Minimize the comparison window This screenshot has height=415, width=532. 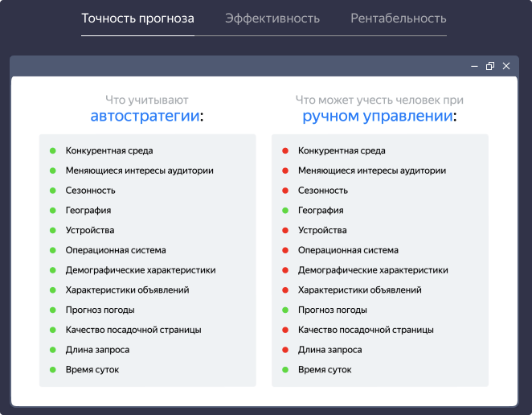[x=475, y=66]
